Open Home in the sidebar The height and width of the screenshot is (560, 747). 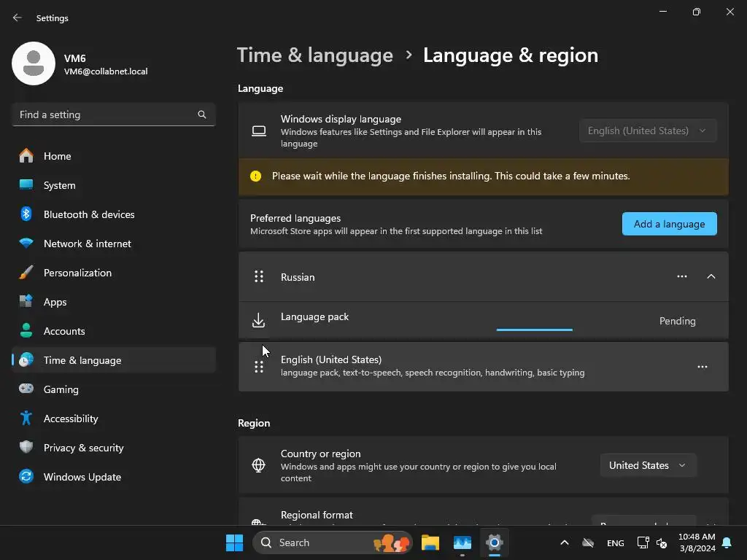[x=113, y=156]
